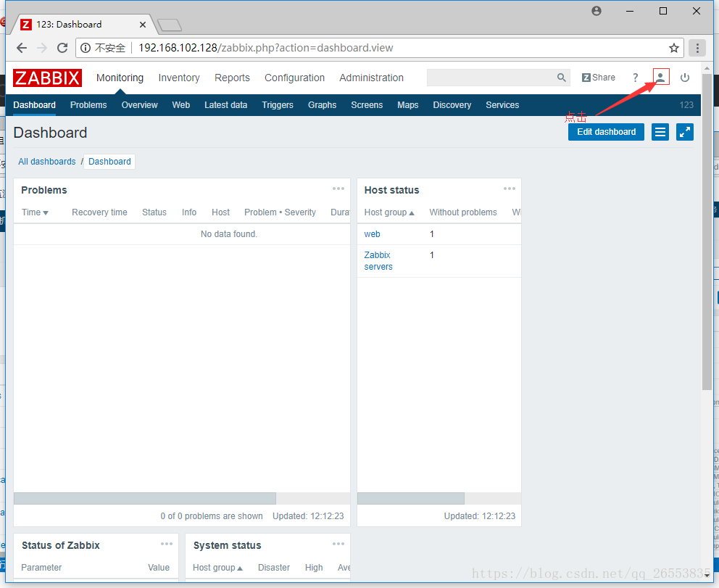719x588 pixels.
Task: Reload the browser page
Action: point(62,48)
